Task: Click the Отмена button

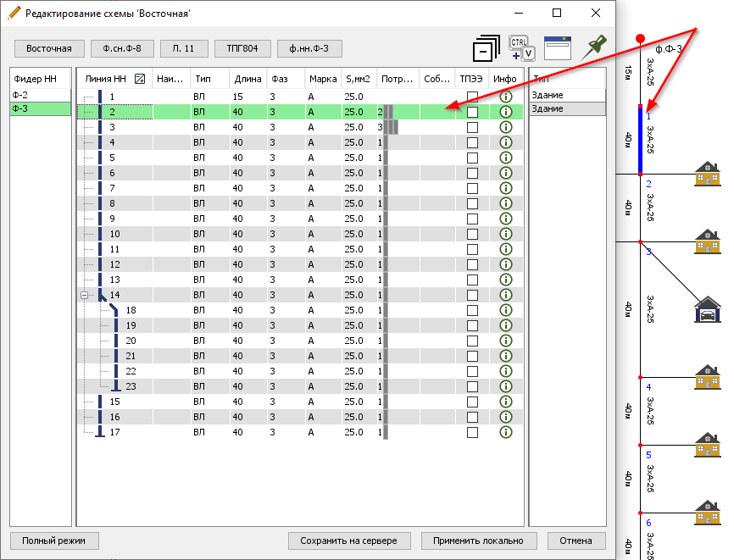Action: coord(576,541)
